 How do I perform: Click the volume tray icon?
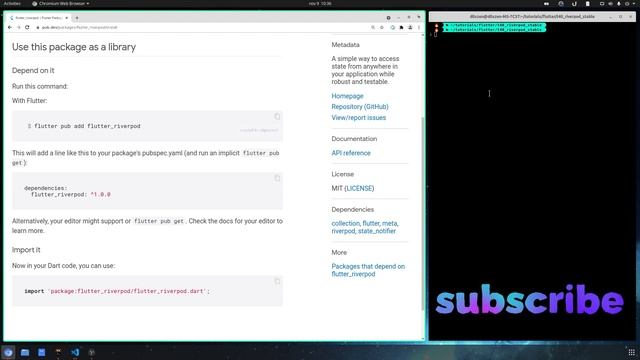(611, 4)
